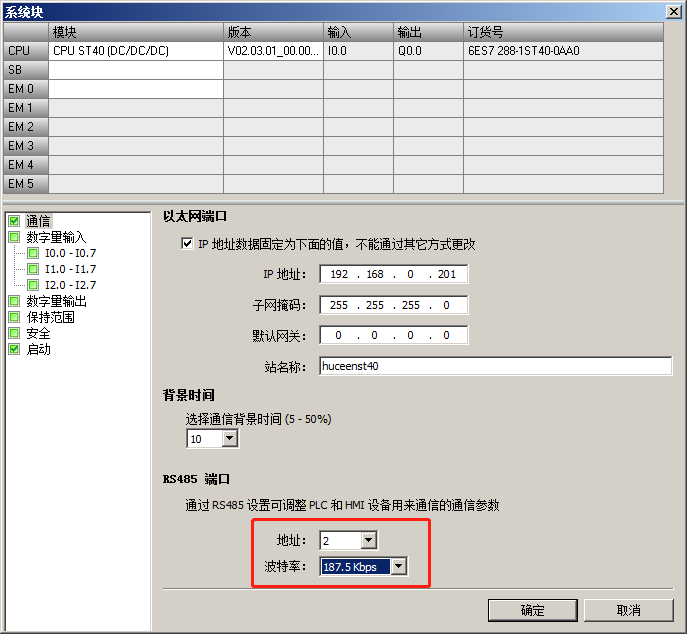Select the EM 0 row header
The height and width of the screenshot is (634, 687).
[x=26, y=89]
